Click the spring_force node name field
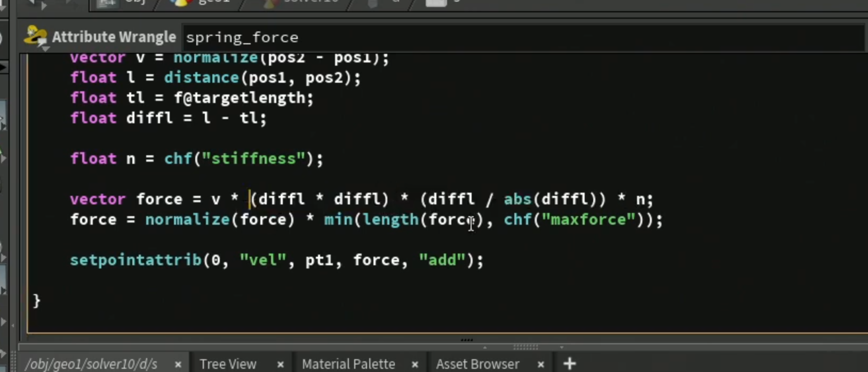The image size is (868, 372). (523, 37)
